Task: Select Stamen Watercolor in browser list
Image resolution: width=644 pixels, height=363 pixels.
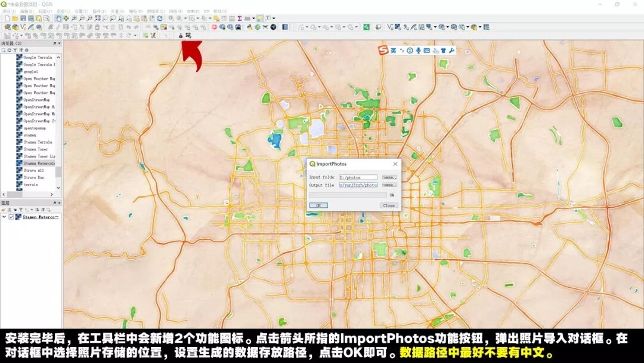Action: tap(35, 163)
